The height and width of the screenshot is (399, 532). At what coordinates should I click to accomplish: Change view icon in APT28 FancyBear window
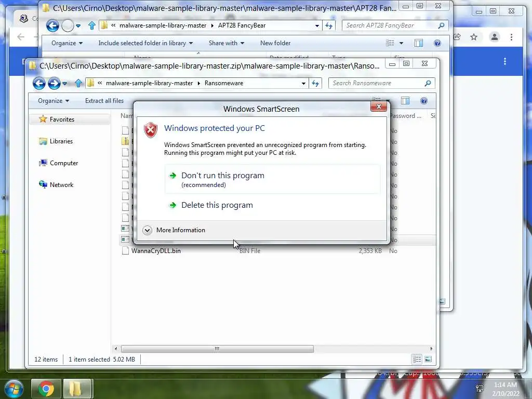click(x=390, y=43)
